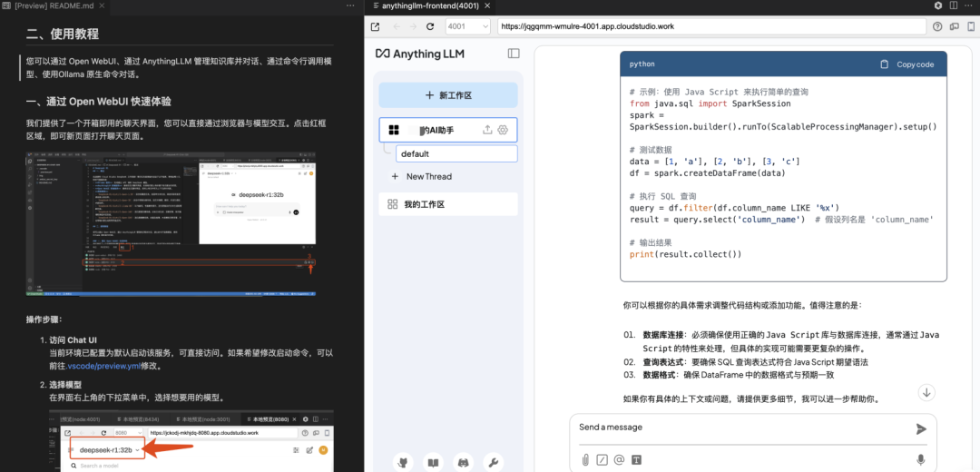Click upload documents icon in AI助手 workspace
The image size is (980, 472).
[x=488, y=130]
